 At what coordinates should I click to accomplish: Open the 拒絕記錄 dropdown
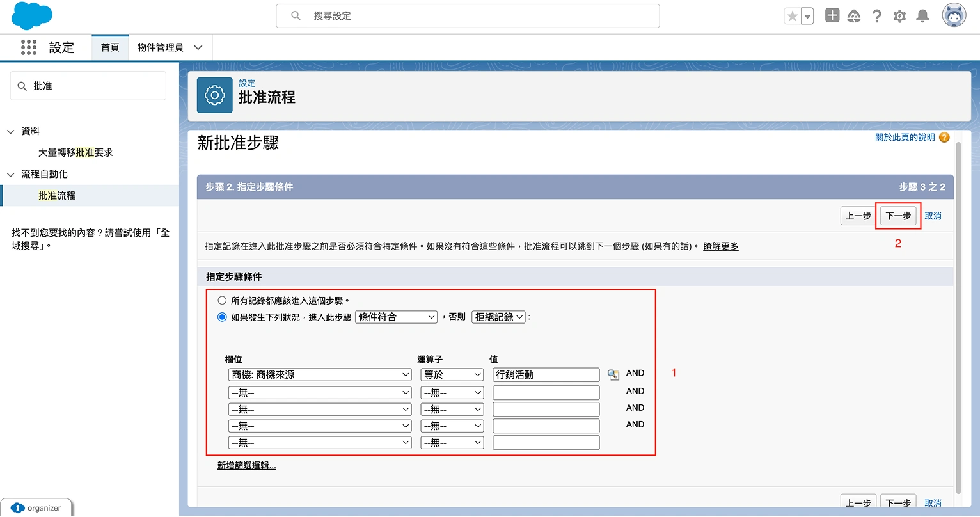[498, 317]
